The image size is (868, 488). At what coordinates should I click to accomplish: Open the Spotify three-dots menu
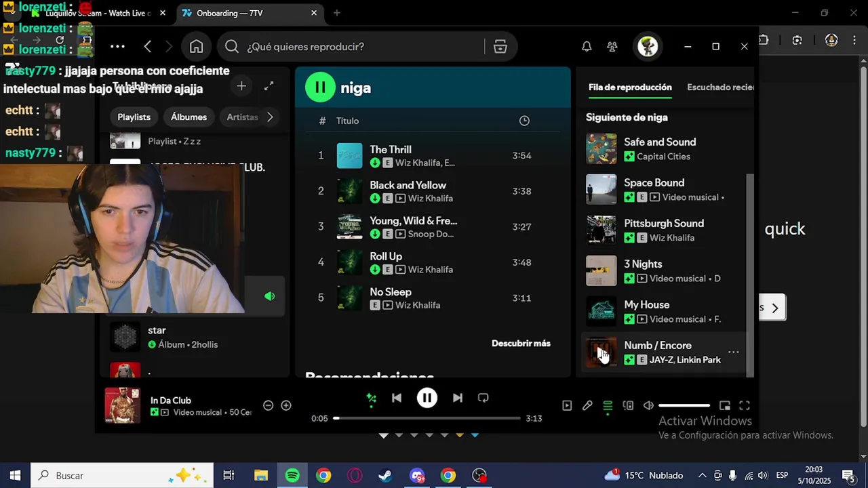(117, 47)
